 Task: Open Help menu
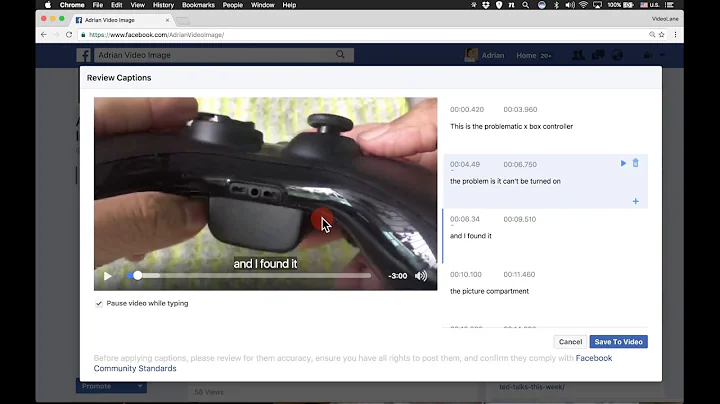289,5
